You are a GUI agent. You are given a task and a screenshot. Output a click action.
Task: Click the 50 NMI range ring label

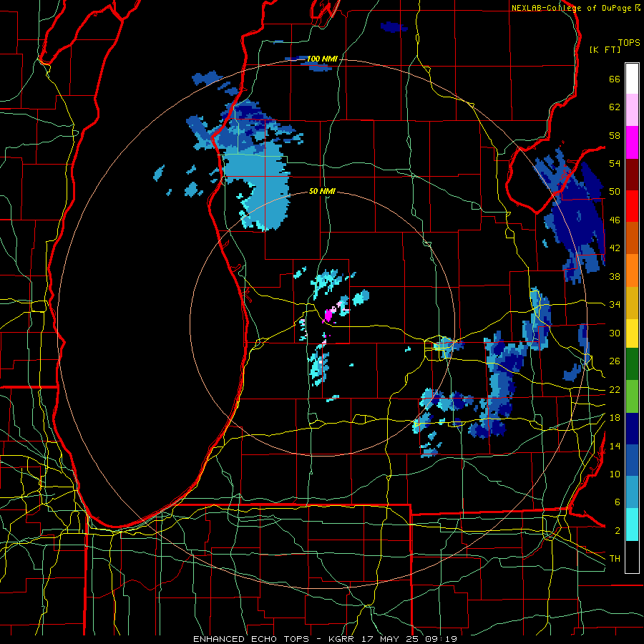point(322,191)
